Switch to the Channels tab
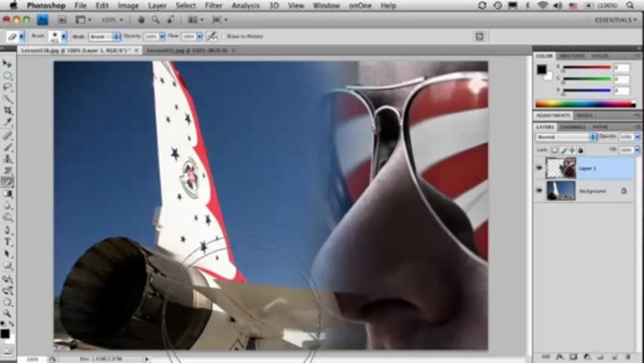 (573, 127)
